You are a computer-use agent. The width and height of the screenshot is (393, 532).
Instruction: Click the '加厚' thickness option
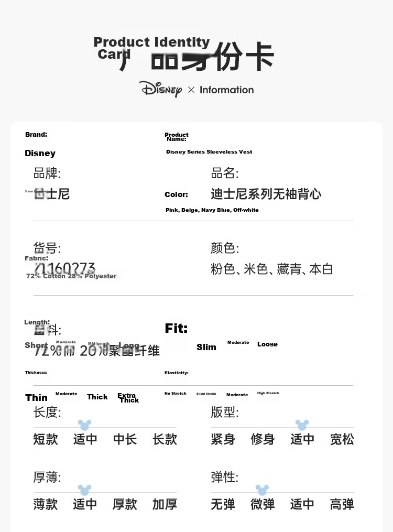pyautogui.click(x=165, y=504)
